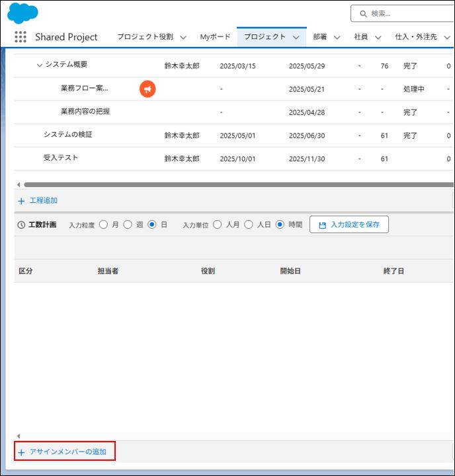This screenshot has height=476, width=455.
Task: Switch to the Myボード tab
Action: point(216,37)
